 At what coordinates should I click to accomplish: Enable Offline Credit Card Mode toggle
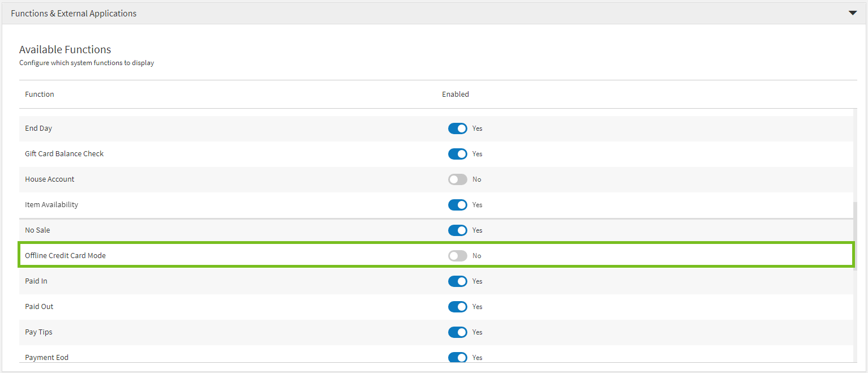(457, 256)
